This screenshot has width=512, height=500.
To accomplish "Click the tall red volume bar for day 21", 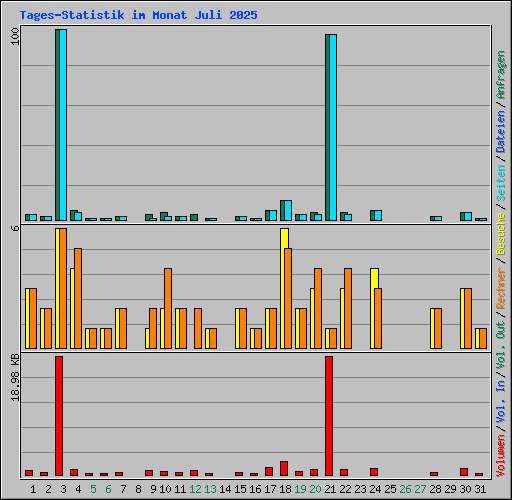I will point(329,416).
